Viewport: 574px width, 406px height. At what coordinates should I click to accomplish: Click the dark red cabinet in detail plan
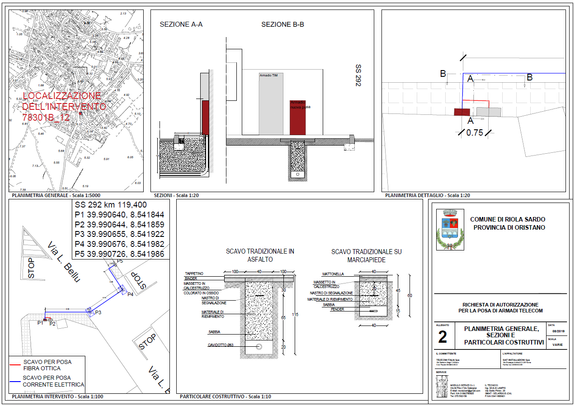[462, 112]
